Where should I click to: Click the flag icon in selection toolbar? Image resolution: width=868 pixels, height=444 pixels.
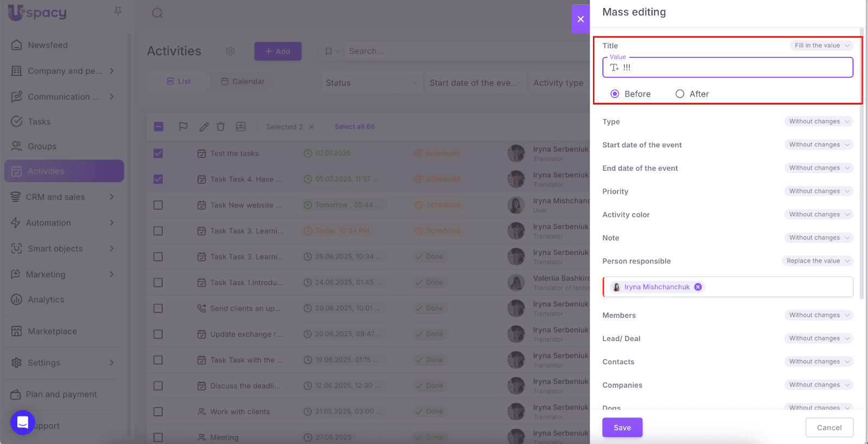[183, 127]
